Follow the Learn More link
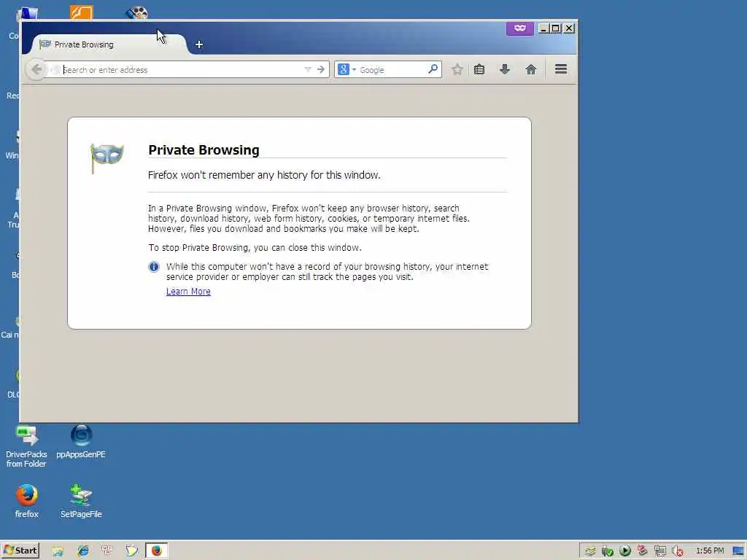Screen dimensions: 747x560 point(188,292)
